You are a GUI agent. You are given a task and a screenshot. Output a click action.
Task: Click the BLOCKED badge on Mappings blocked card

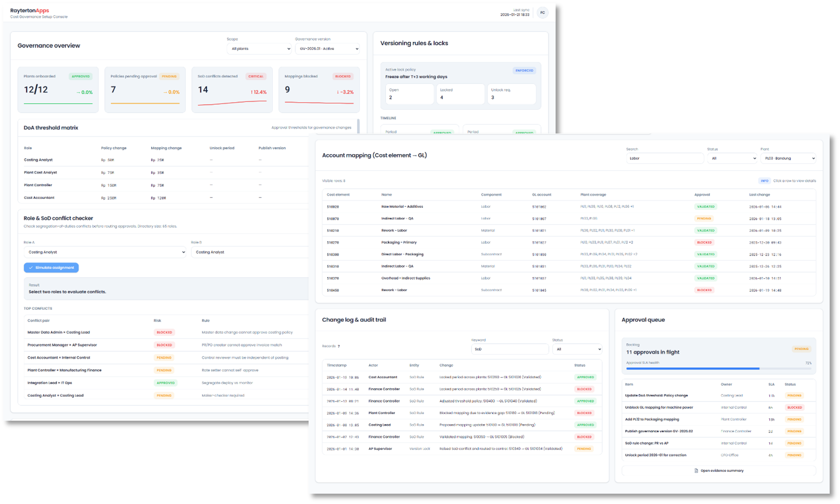(343, 76)
